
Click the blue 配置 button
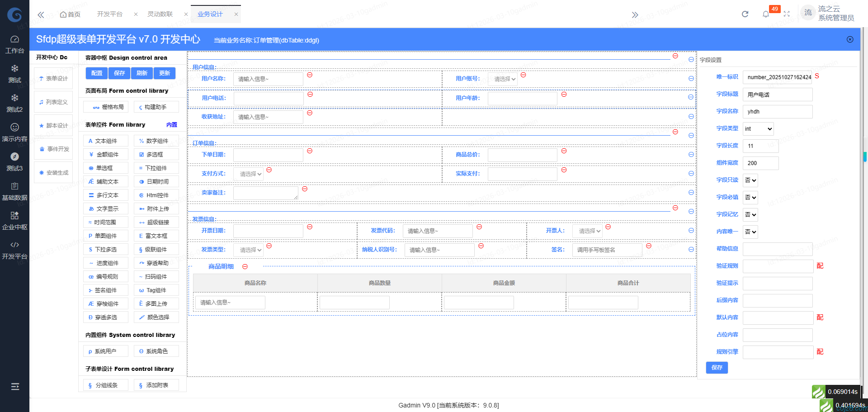(x=97, y=73)
